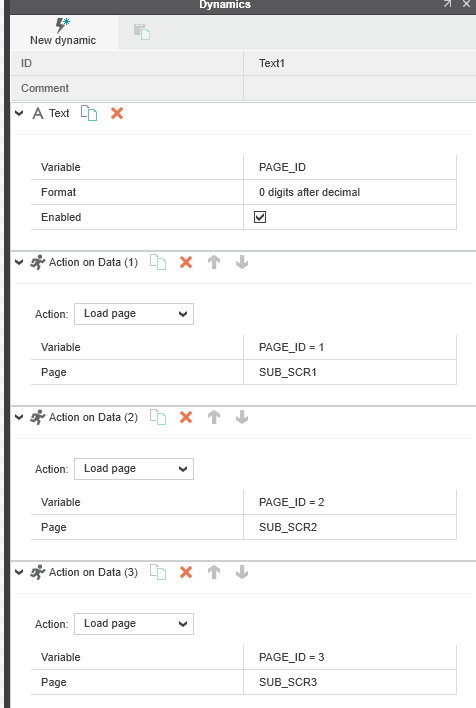The height and width of the screenshot is (708, 476).
Task: Toggle the Enabled checkbox
Action: [260, 217]
